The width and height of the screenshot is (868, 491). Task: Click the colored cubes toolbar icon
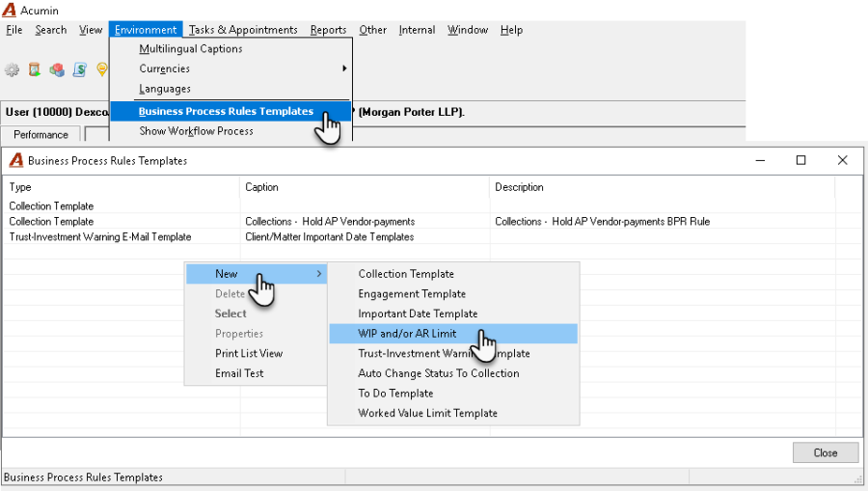(x=57, y=69)
